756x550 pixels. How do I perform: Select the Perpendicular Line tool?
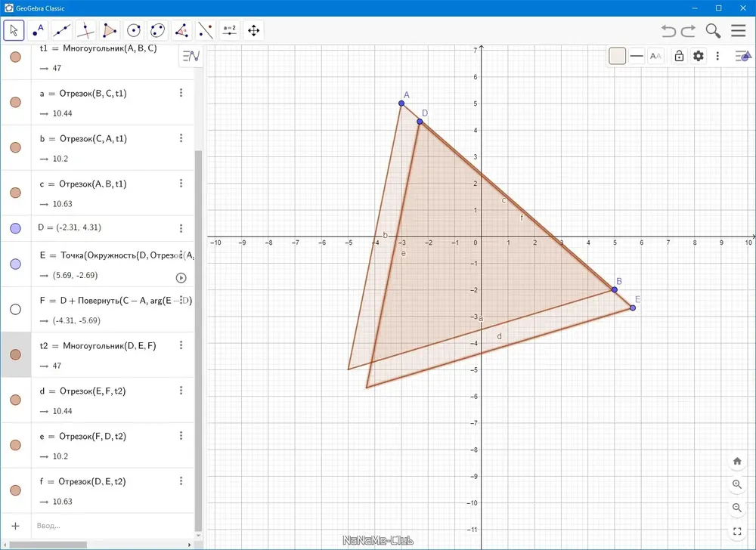coord(86,30)
